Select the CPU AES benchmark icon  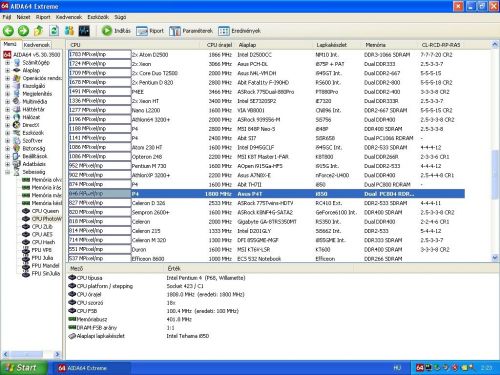pos(26,234)
